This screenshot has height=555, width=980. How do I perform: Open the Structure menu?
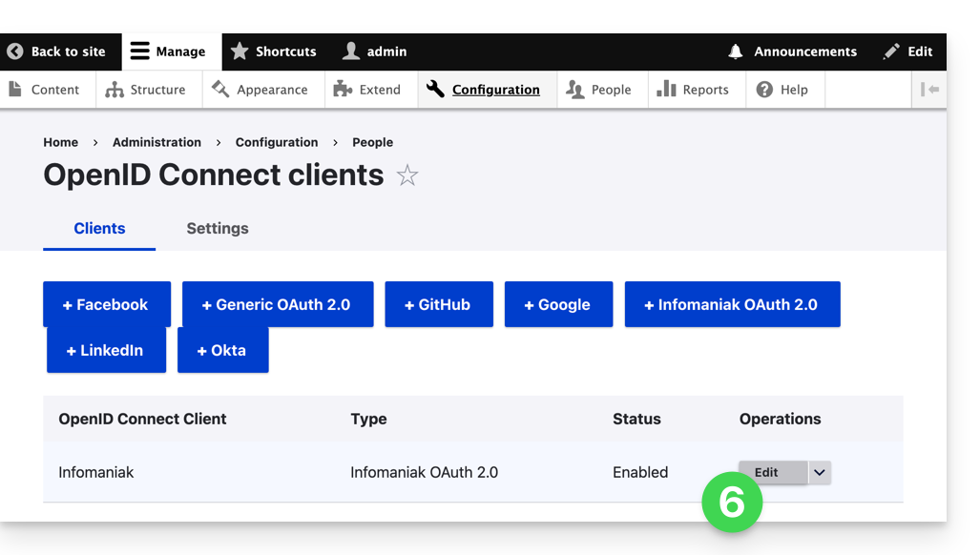click(x=148, y=90)
